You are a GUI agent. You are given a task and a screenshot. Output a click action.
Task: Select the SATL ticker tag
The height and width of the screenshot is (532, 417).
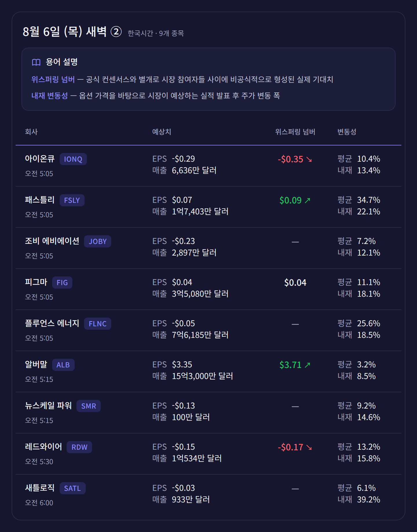[x=73, y=488]
